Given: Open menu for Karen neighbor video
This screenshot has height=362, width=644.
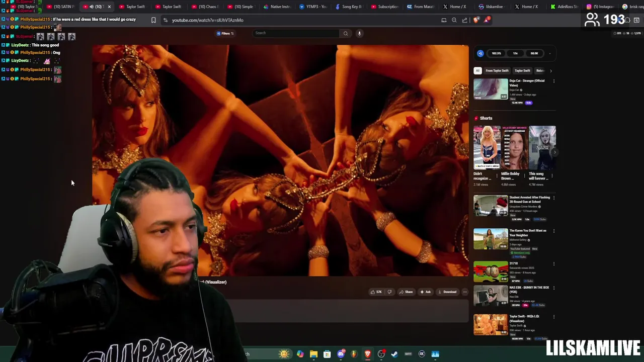Looking at the screenshot, I should [554, 231].
